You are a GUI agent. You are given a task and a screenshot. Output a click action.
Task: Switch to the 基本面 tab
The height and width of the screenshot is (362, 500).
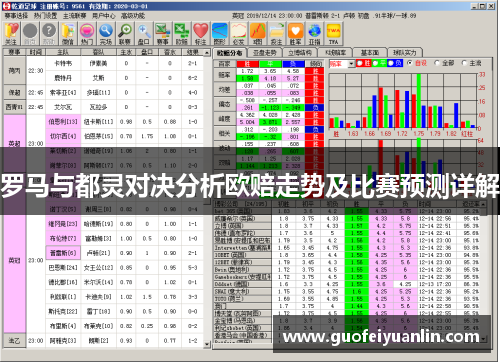click(370, 53)
